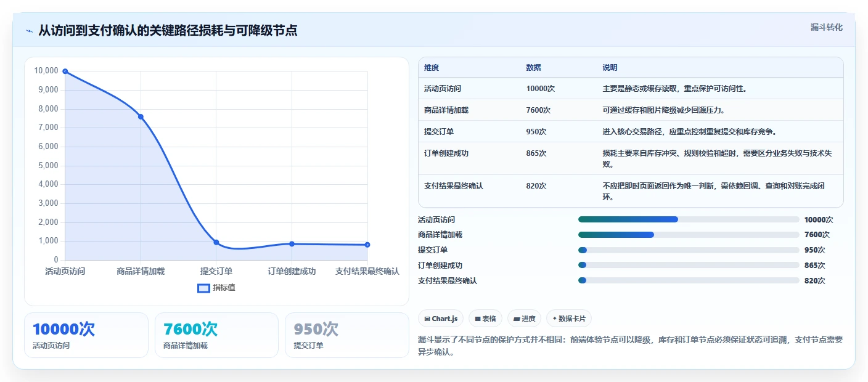Click the 7600次 value in the table
The image size is (868, 382).
tap(538, 110)
